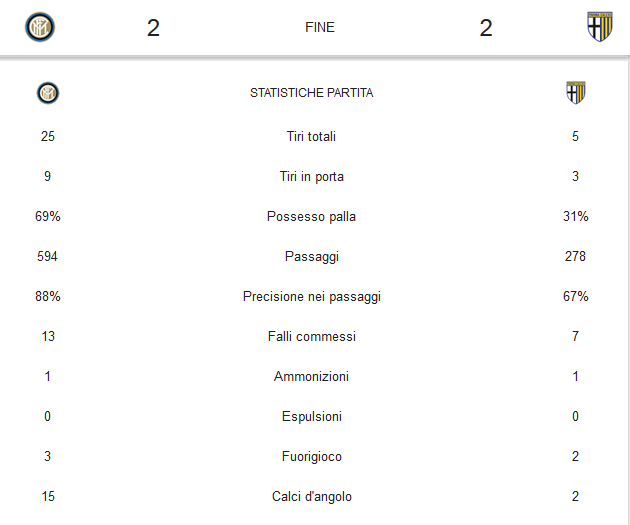
Task: Select the Fuorigioco stat label
Action: click(312, 457)
